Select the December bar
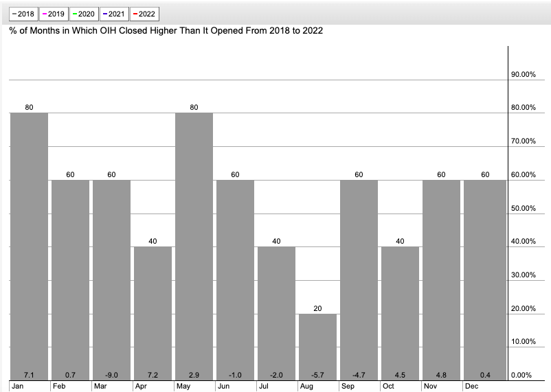Viewport: 551px width, 392px height. click(x=485, y=280)
